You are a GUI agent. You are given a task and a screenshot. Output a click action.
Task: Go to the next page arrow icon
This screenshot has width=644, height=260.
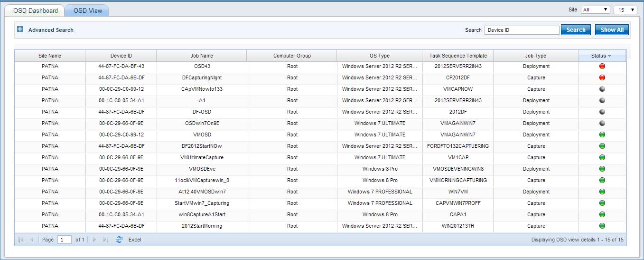(x=94, y=240)
